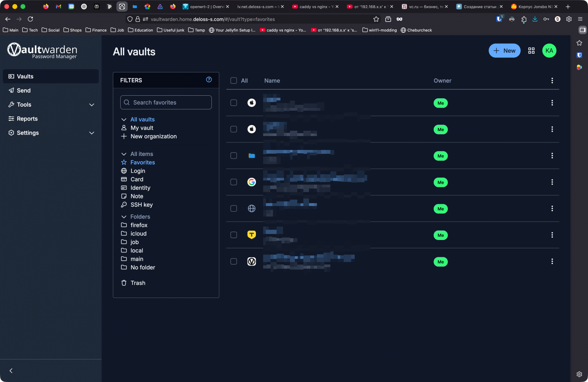Open the Cheburcheck bookmark

(416, 30)
